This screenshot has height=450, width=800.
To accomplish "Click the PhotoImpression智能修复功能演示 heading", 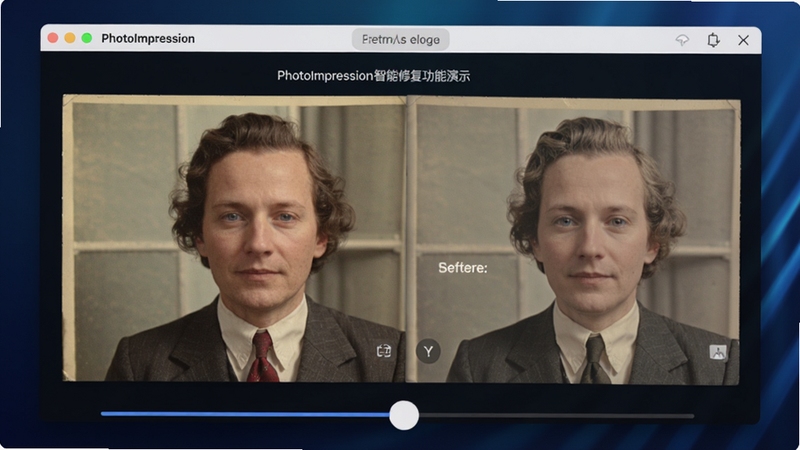I will click(x=373, y=76).
